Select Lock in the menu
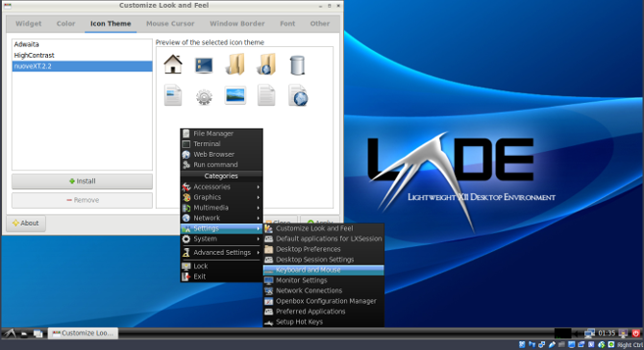Image resolution: width=644 pixels, height=350 pixels. (x=221, y=266)
